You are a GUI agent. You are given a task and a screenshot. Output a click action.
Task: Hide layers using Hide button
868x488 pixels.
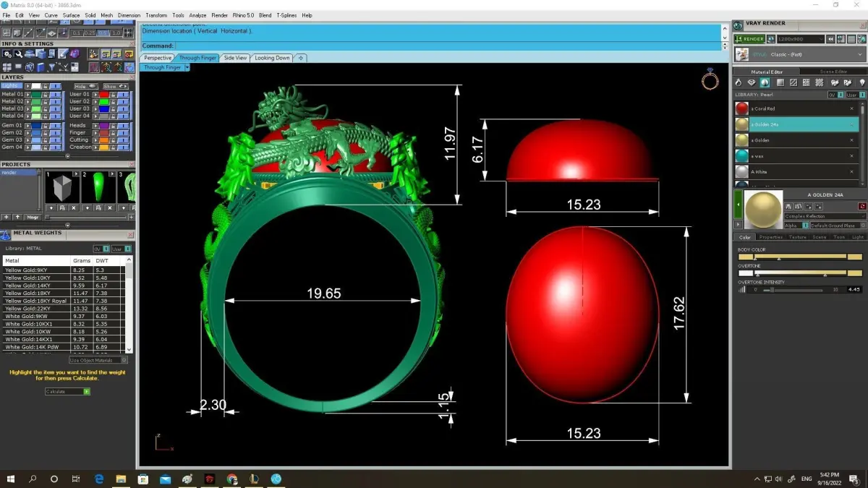(x=87, y=86)
